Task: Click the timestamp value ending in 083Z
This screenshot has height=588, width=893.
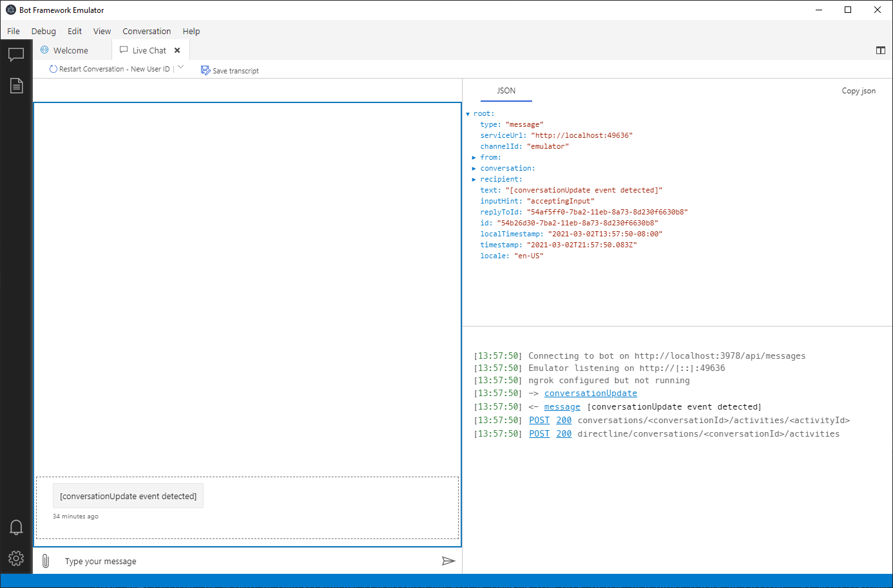Action: [582, 245]
